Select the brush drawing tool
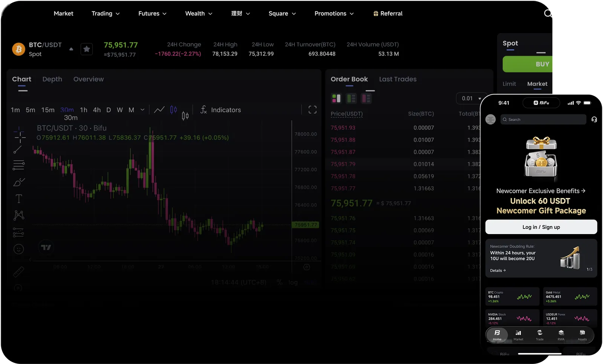The height and width of the screenshot is (364, 603). click(x=19, y=182)
